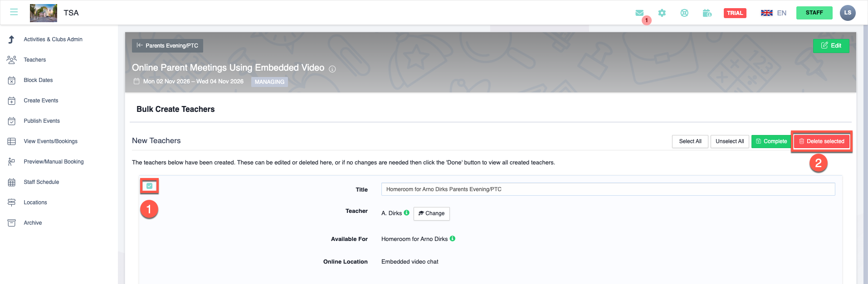Uncheck the teacher selection checkbox
868x284 pixels.
click(x=149, y=186)
